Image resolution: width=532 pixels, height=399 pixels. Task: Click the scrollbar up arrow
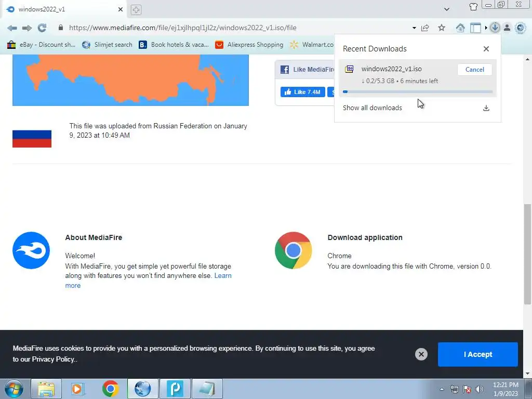point(527,59)
